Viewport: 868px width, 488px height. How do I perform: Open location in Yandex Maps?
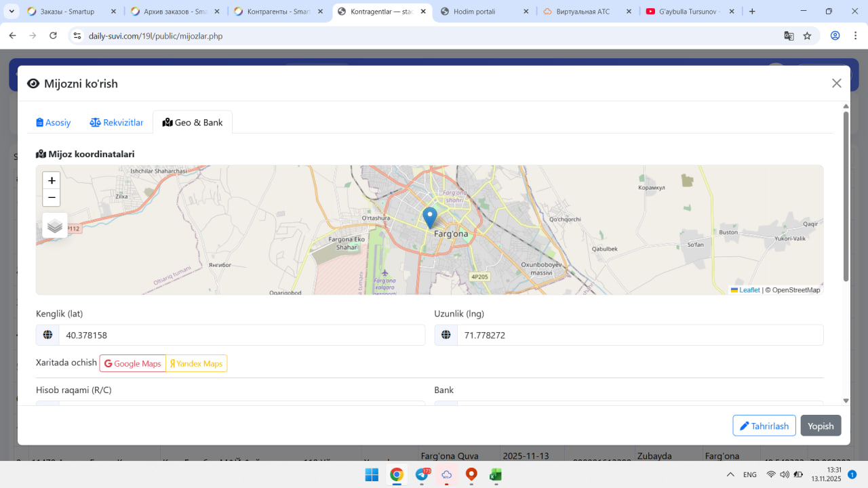pyautogui.click(x=197, y=364)
